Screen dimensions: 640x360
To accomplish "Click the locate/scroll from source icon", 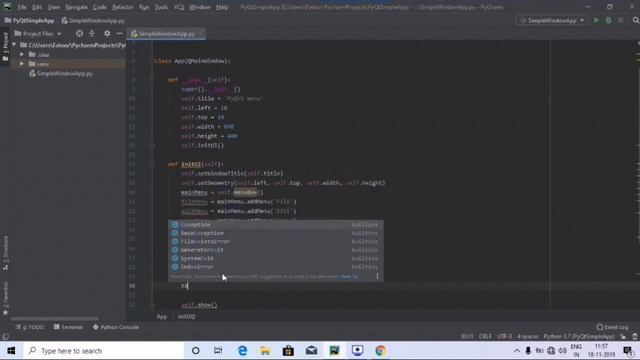I will (x=79, y=33).
